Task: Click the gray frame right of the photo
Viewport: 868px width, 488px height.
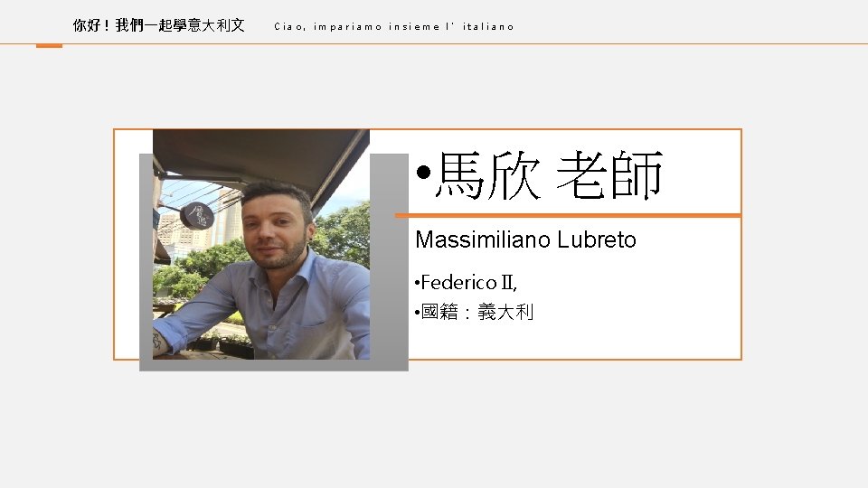Action: pos(389,262)
